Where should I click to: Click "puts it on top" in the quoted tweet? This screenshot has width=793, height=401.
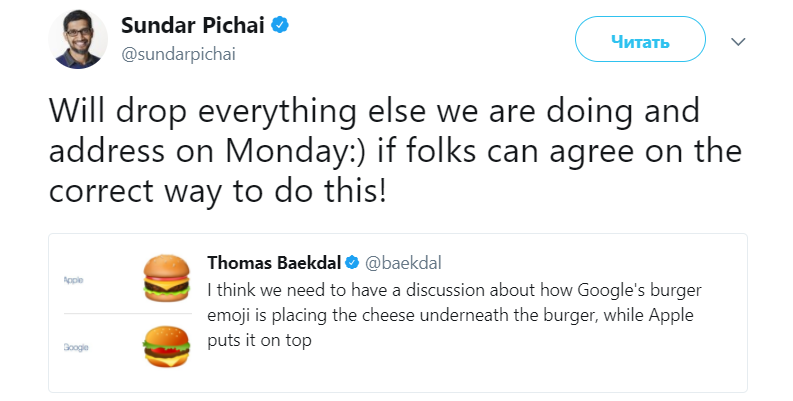coord(260,340)
